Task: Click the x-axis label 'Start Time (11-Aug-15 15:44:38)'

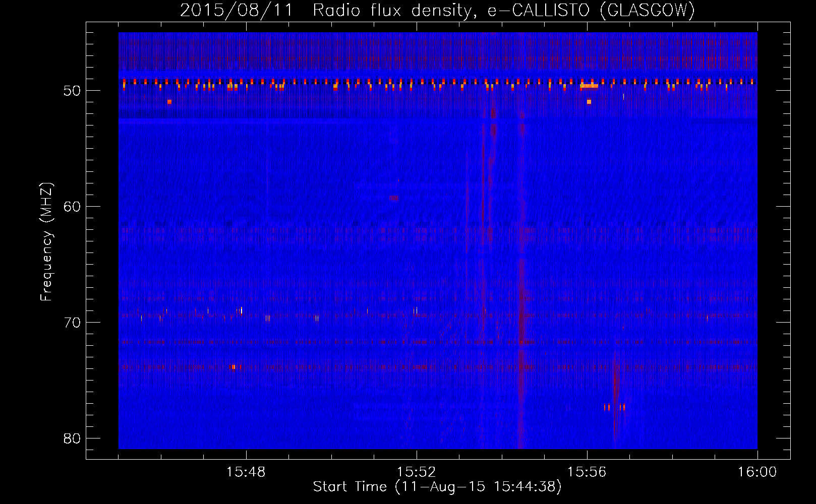Action: click(437, 487)
